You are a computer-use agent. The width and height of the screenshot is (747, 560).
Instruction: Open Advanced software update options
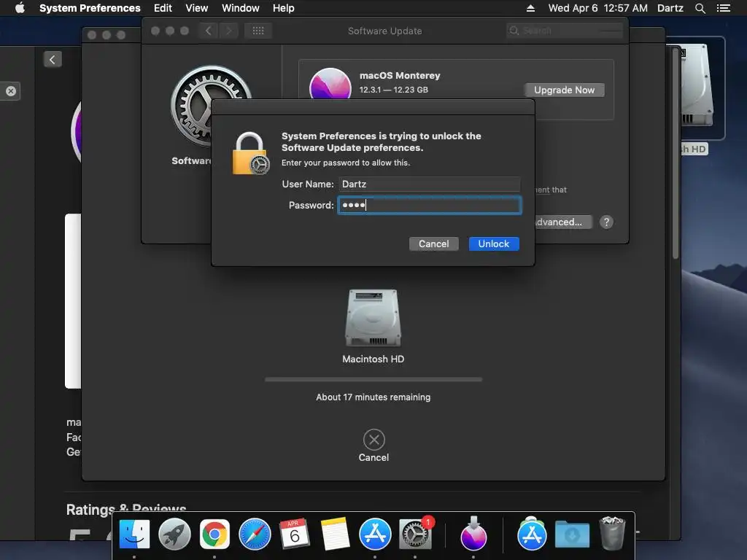tap(562, 222)
